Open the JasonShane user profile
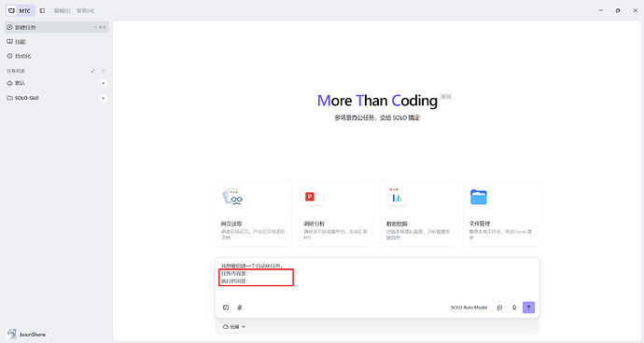The image size is (644, 343). 26,334
